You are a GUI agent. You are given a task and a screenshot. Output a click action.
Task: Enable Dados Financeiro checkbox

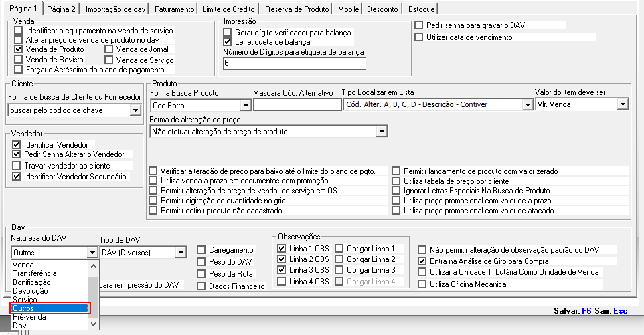pos(202,286)
